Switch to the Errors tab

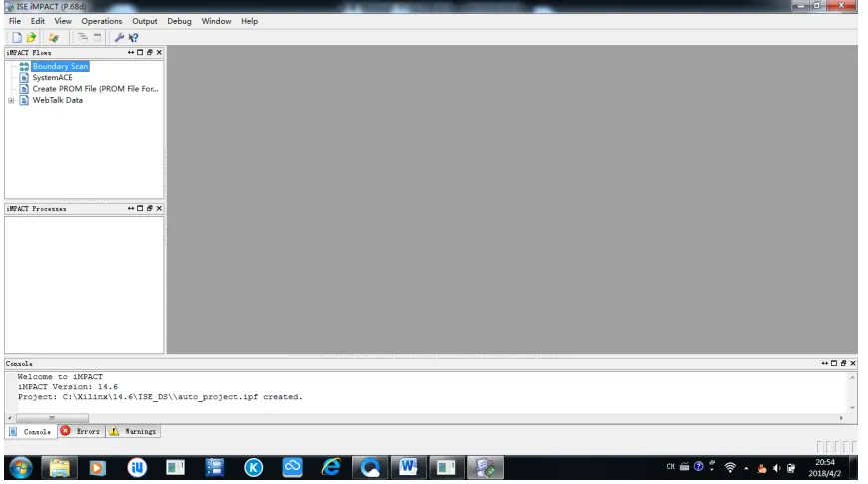[81, 431]
